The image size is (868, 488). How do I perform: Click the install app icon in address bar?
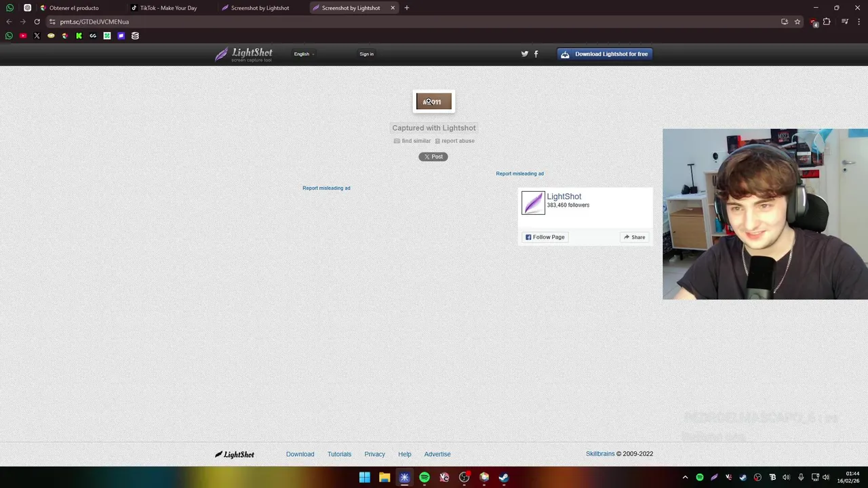tap(785, 22)
